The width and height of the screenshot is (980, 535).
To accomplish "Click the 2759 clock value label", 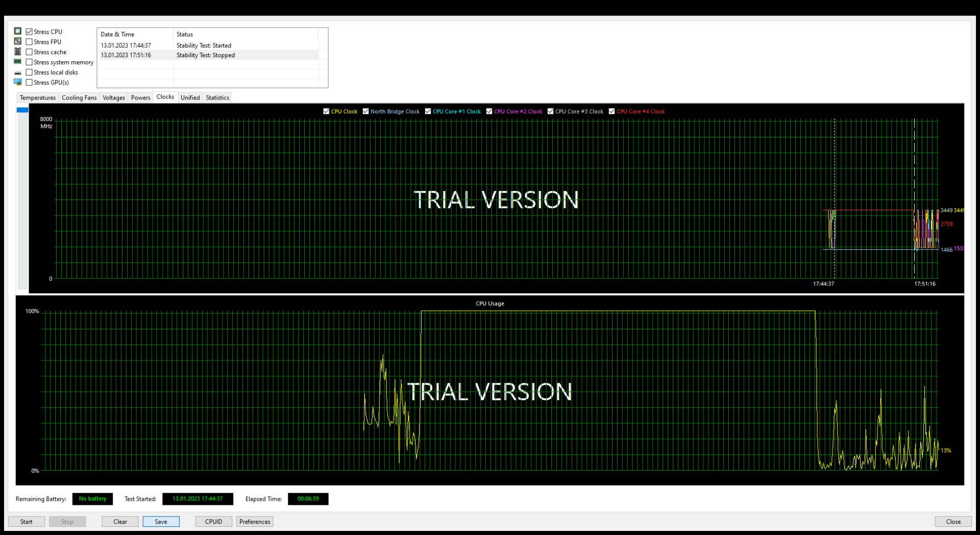I will [x=947, y=224].
